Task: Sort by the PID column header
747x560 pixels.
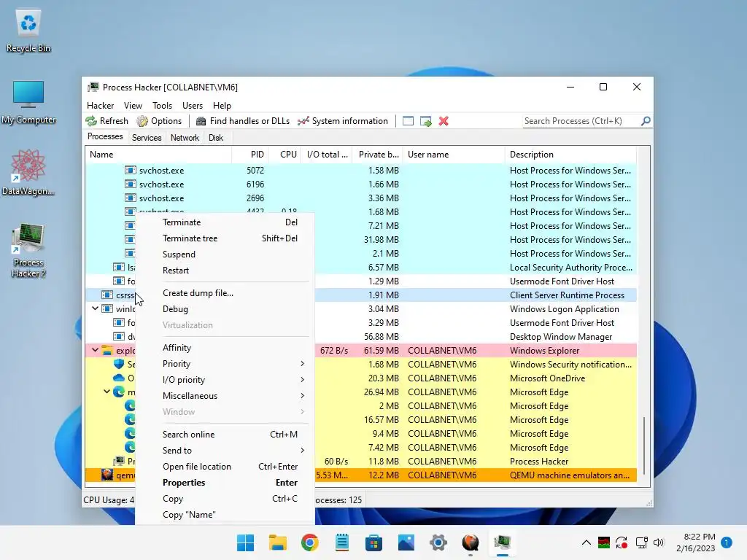Action: (x=250, y=155)
